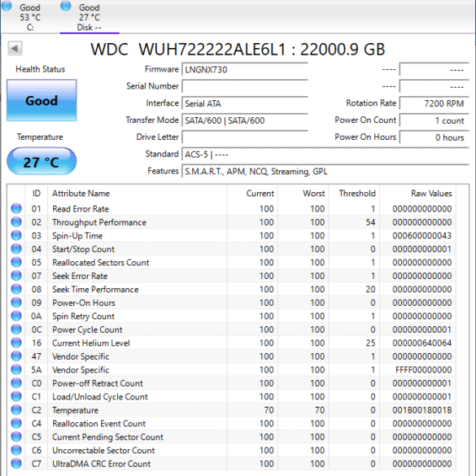Screen dimensions: 476x476
Task: Select the Reallocated Sectors Count attribute name
Action: click(x=100, y=263)
